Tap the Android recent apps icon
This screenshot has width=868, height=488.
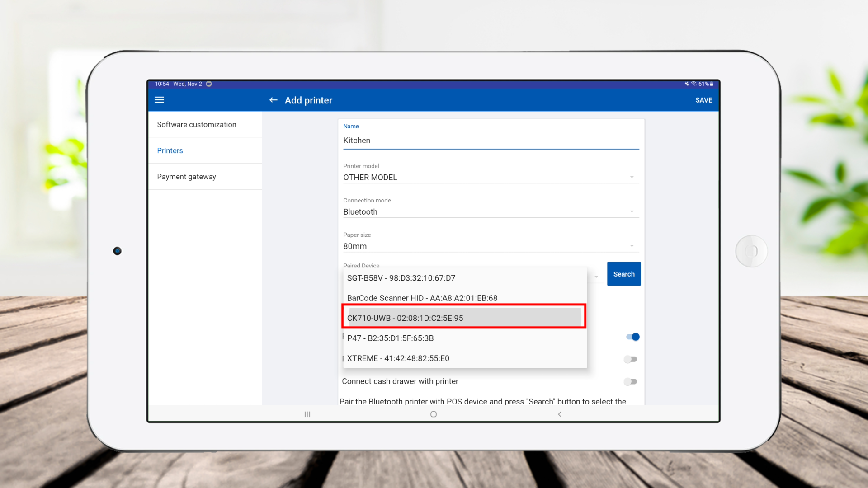(x=307, y=414)
